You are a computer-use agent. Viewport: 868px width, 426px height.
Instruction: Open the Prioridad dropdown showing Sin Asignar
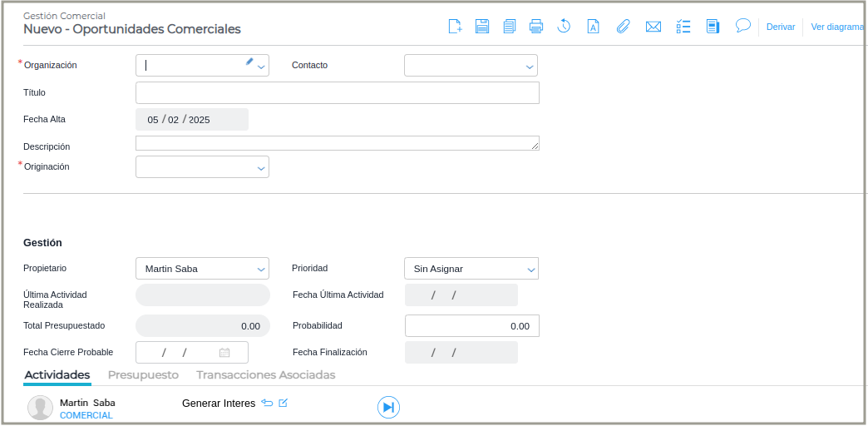click(x=530, y=269)
